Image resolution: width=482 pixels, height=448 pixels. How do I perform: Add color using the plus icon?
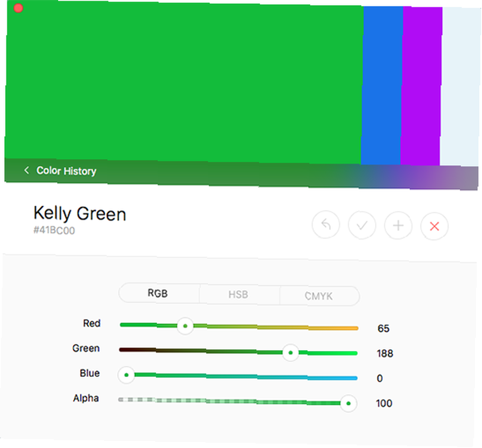[x=398, y=225]
